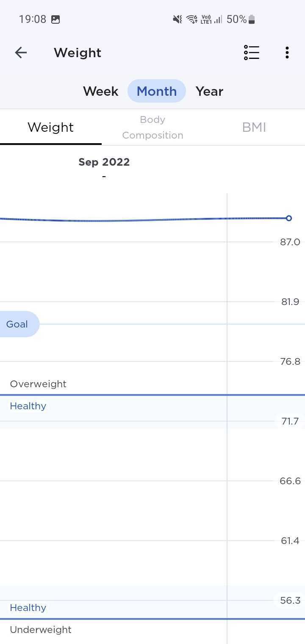Tap the VoLTE signal icon
Image resolution: width=305 pixels, height=644 pixels.
(x=207, y=19)
